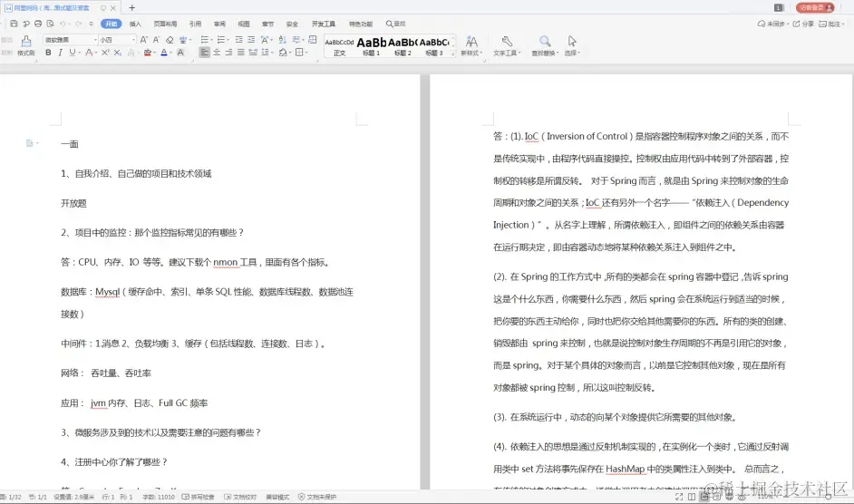Click the New Style icon
Screen dimensions: 854x504
(471, 45)
